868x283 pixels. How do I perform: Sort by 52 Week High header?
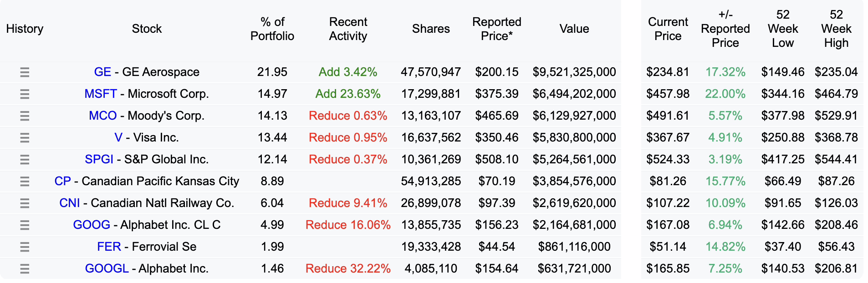click(836, 29)
